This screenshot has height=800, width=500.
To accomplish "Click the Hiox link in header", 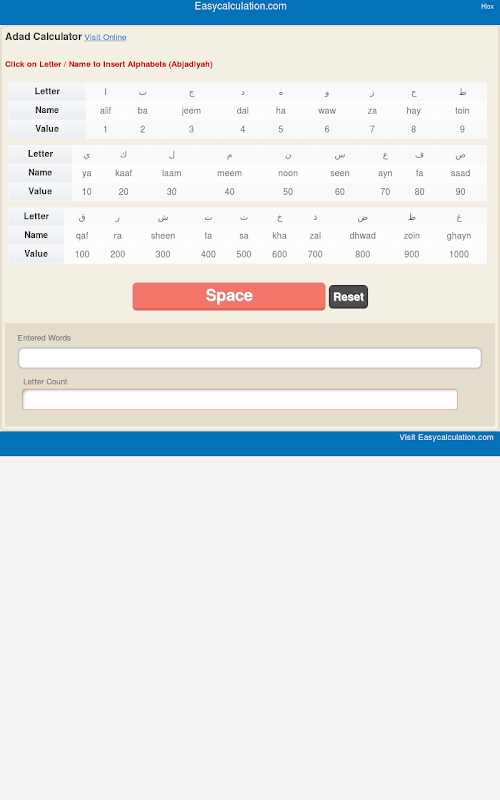I will pyautogui.click(x=487, y=7).
